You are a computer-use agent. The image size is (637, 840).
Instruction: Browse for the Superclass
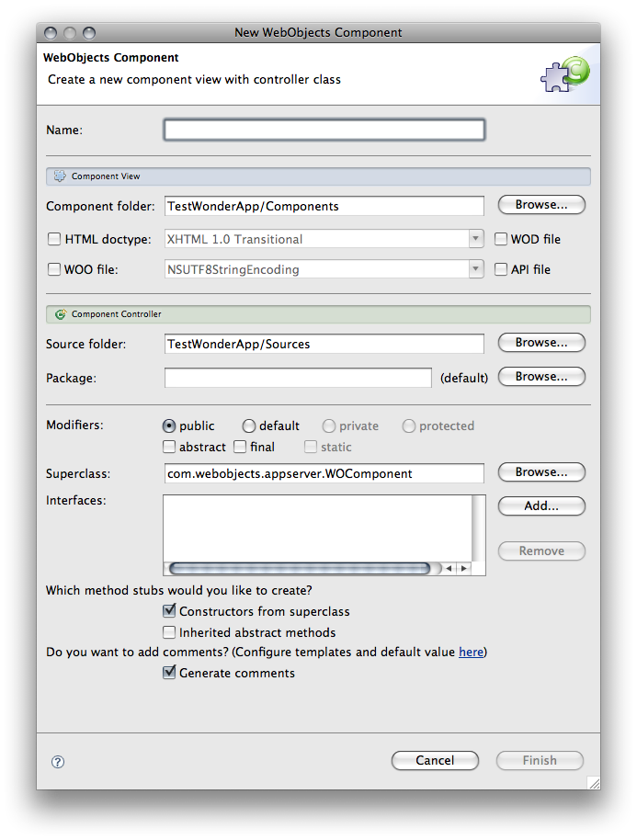[x=541, y=472]
